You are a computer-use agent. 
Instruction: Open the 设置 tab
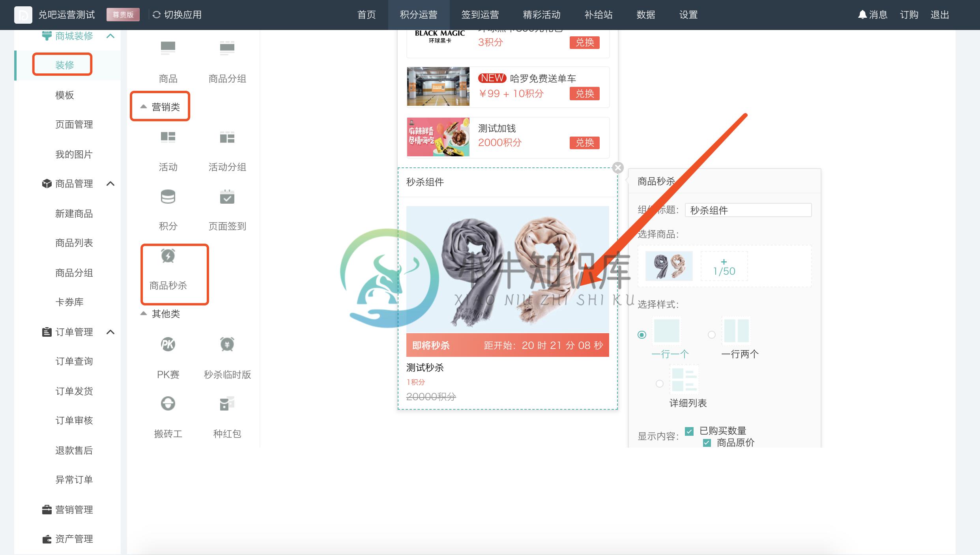coord(688,15)
